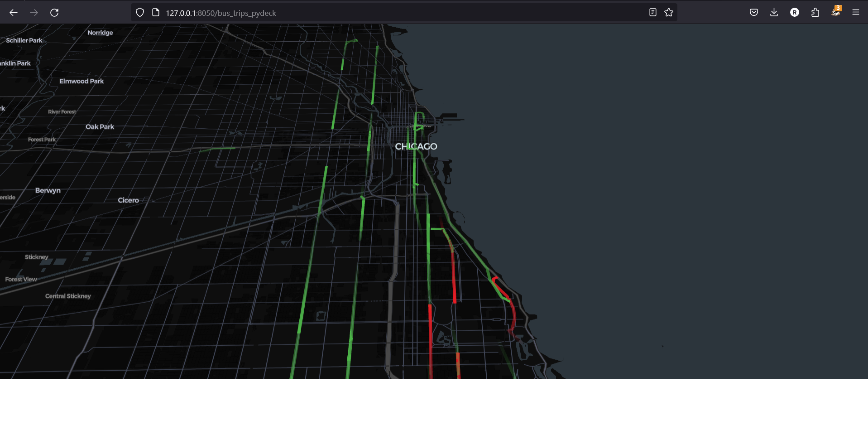
Task: Reload the bus_trips_pydeck page
Action: click(54, 13)
